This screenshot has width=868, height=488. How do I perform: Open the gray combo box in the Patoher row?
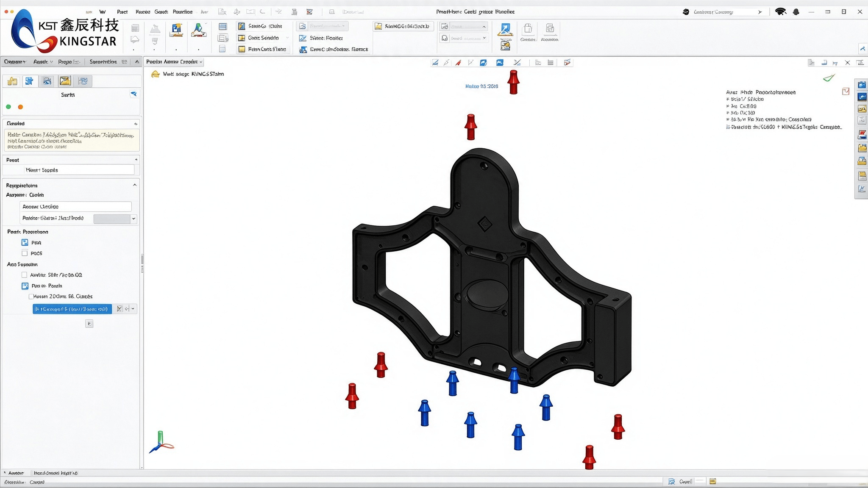pyautogui.click(x=115, y=219)
